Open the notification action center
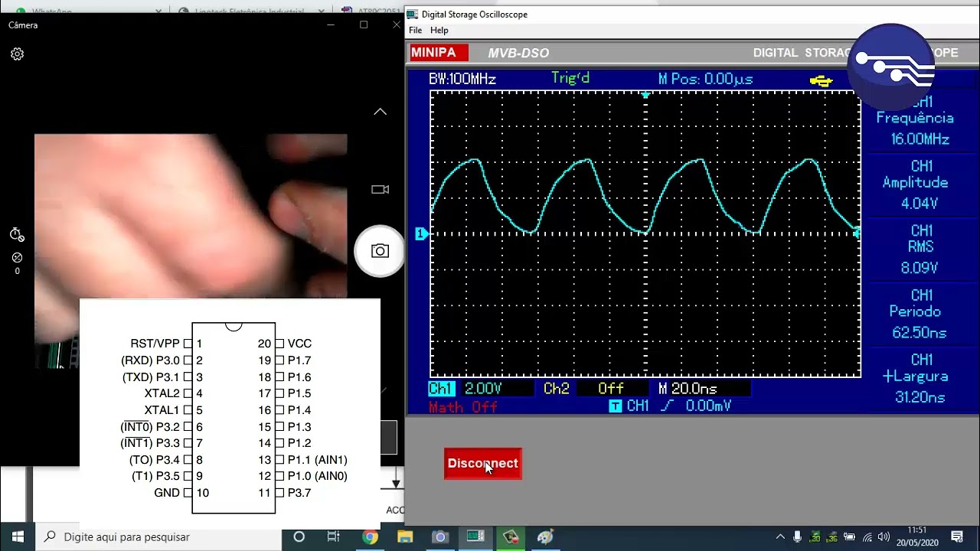The width and height of the screenshot is (980, 551). pos(957,537)
